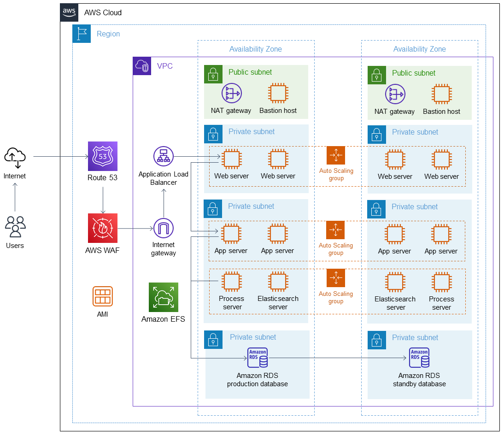Select the AMI icon

click(102, 296)
